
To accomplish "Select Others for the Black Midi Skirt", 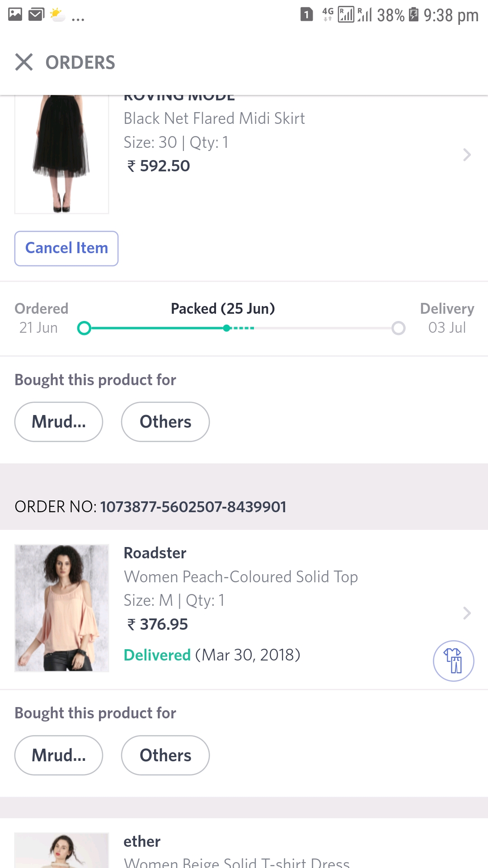I will click(x=165, y=422).
